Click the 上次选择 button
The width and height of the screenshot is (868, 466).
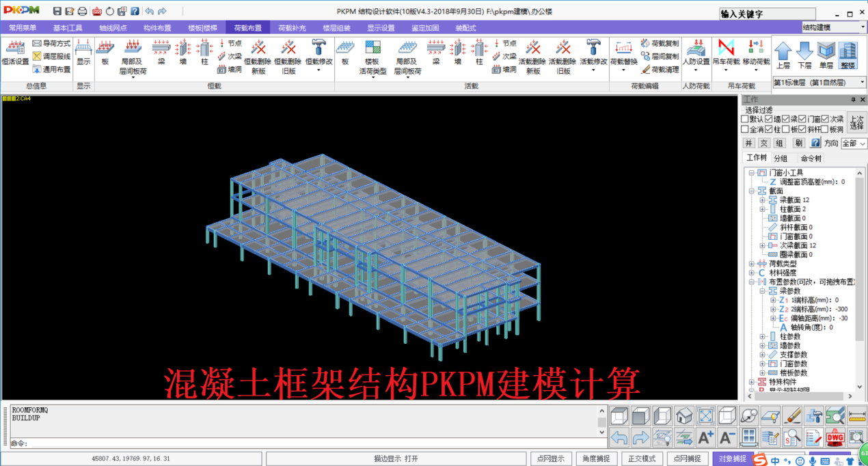tap(856, 123)
